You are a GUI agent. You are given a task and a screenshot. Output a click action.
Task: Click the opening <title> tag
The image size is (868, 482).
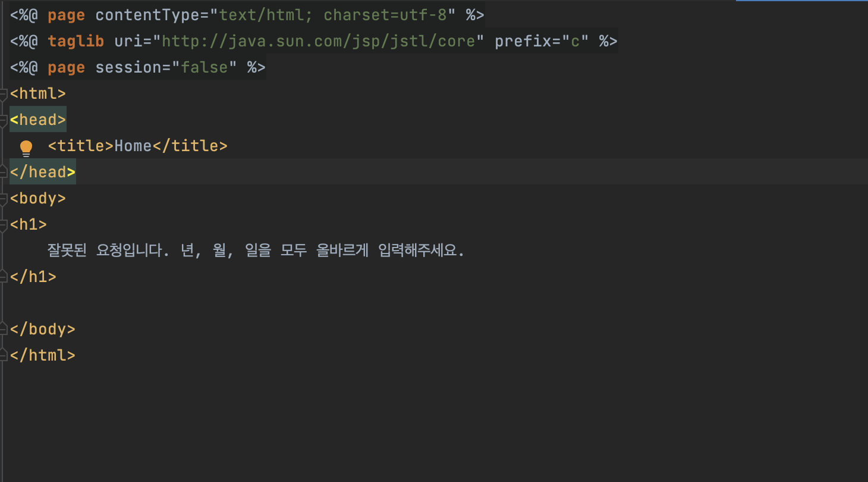[x=81, y=146]
